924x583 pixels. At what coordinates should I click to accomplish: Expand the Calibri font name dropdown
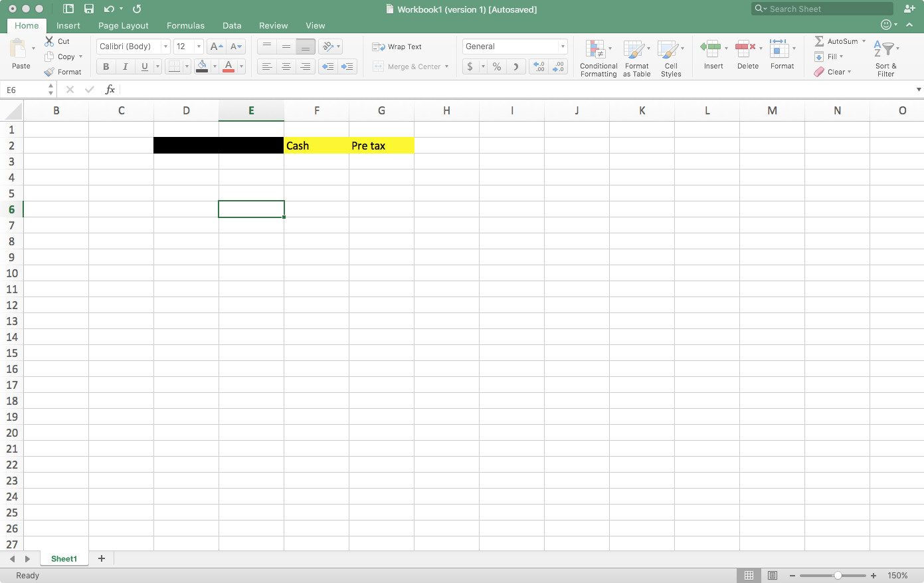(166, 46)
